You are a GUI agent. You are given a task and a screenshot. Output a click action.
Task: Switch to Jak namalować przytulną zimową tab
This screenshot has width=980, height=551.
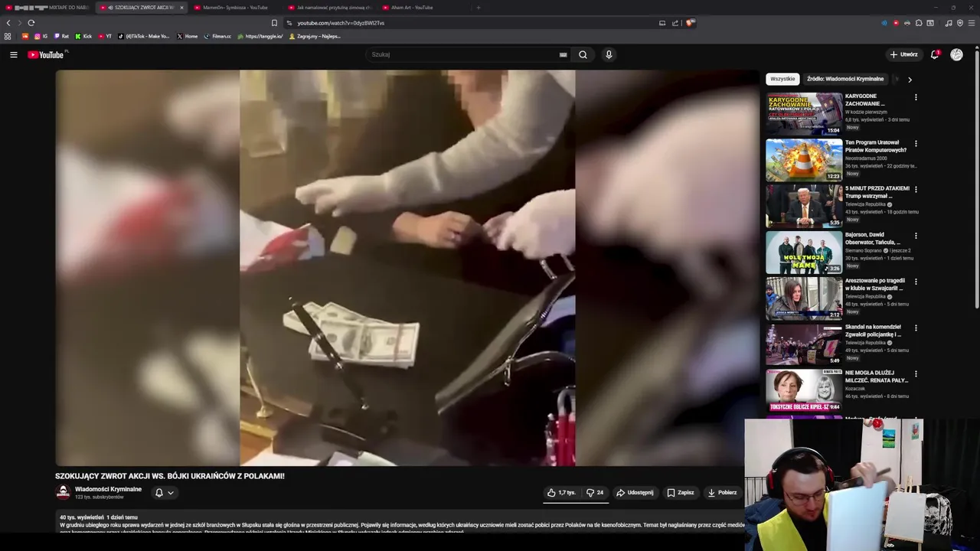tap(329, 8)
